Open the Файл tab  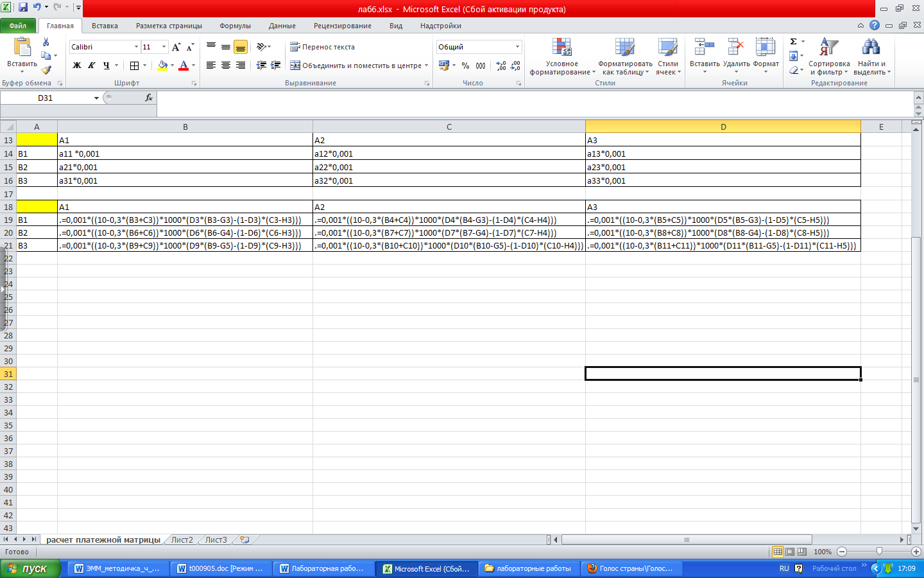tap(18, 26)
